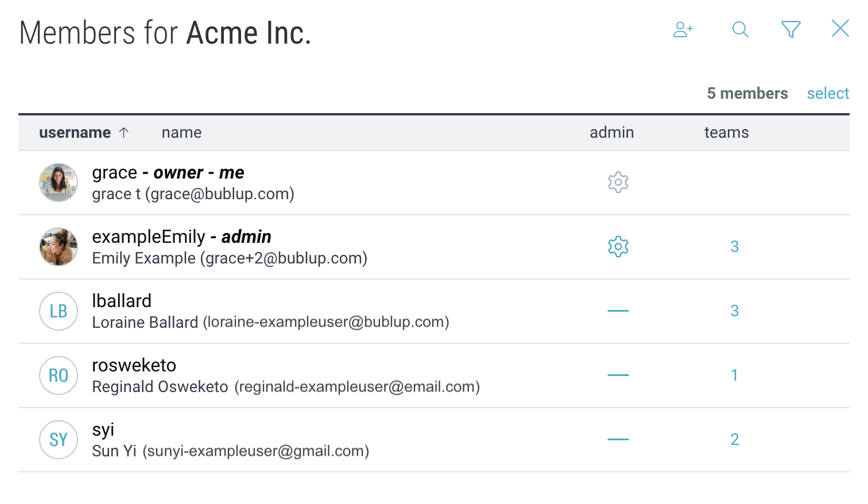Toggle admin status for rosweketo
The image size is (868, 504).
(618, 375)
